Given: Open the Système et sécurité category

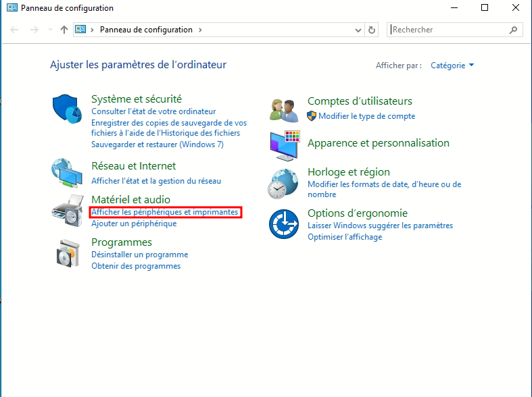Looking at the screenshot, I should pos(137,99).
